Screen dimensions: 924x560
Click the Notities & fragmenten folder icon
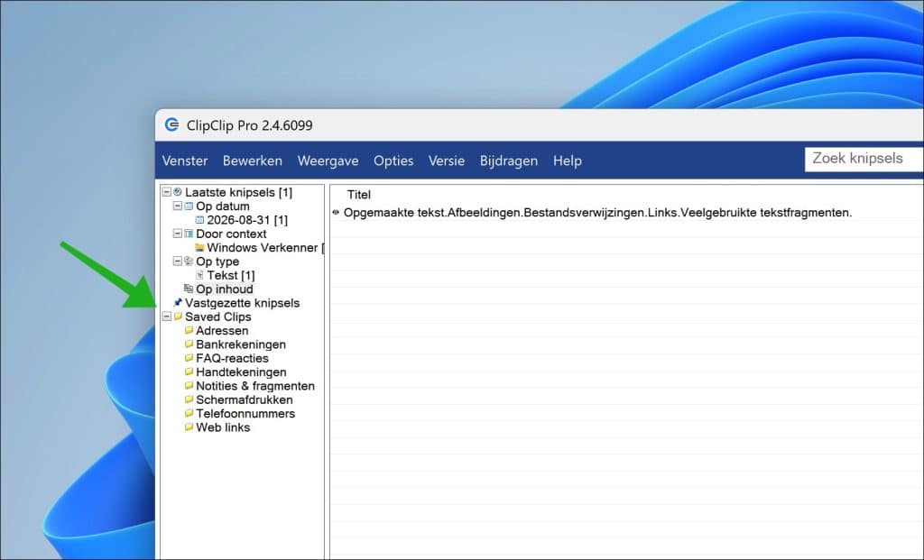[x=189, y=386]
